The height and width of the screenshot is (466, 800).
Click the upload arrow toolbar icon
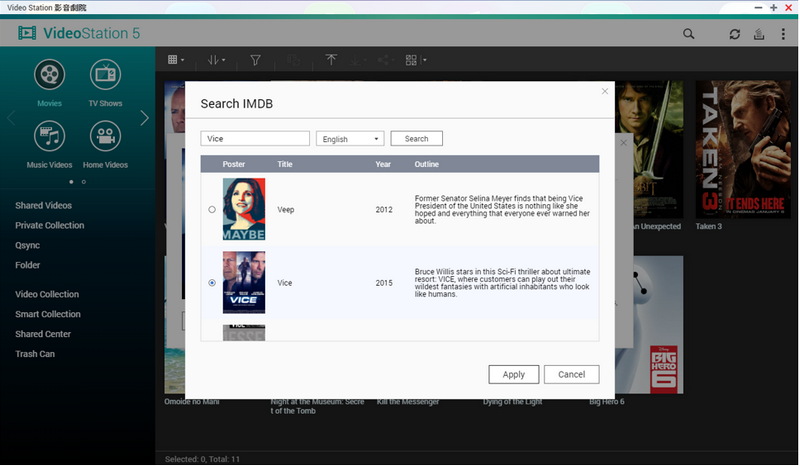(331, 60)
